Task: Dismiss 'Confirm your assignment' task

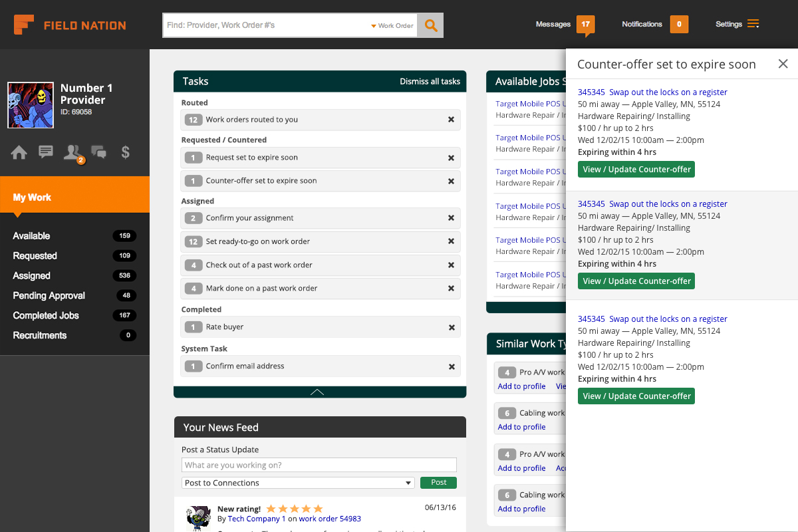Action: [x=451, y=218]
